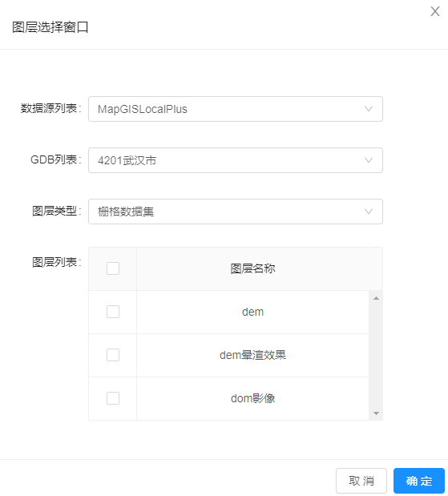Select the dem row name cell
The width and height of the screenshot is (448, 496).
tap(252, 312)
